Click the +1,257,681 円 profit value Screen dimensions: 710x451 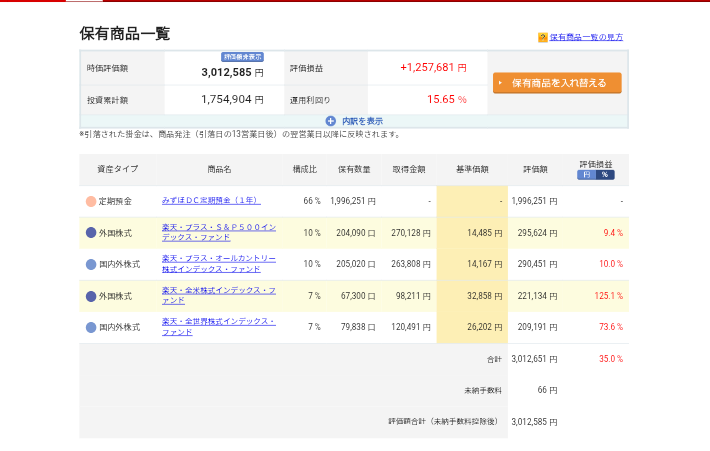(433, 67)
